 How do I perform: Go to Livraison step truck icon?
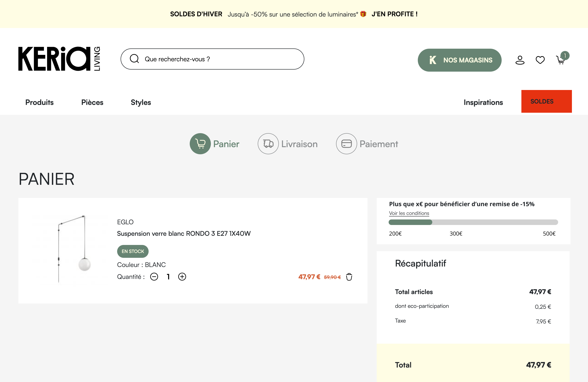coord(268,144)
